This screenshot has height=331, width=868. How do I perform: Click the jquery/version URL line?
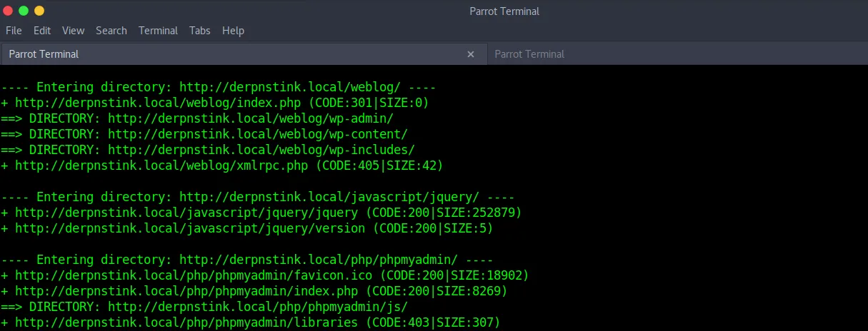point(247,228)
